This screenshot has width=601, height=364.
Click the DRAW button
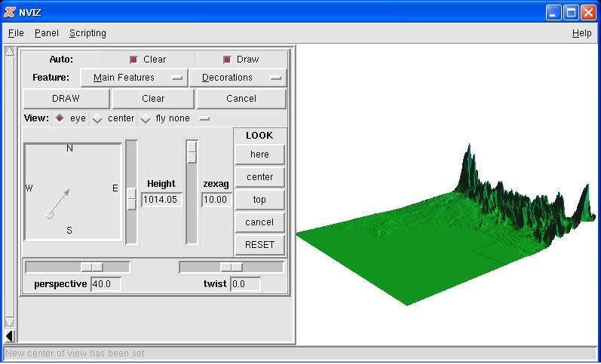click(x=66, y=99)
